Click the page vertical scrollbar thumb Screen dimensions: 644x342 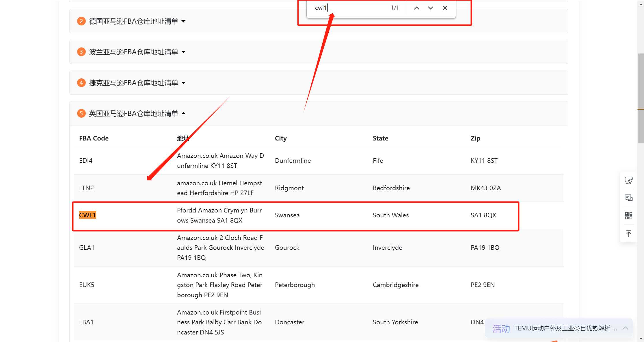point(641,98)
